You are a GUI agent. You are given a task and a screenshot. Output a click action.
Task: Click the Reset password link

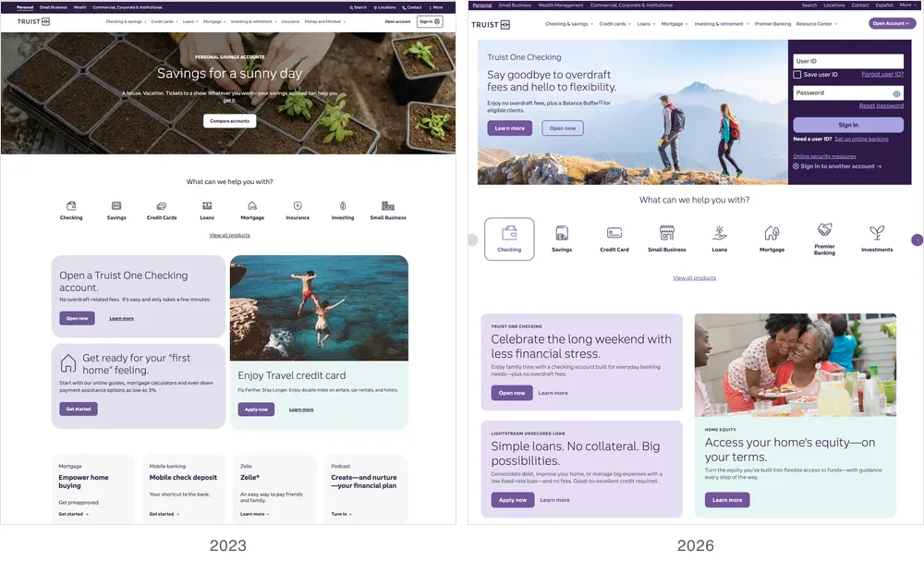[881, 106]
